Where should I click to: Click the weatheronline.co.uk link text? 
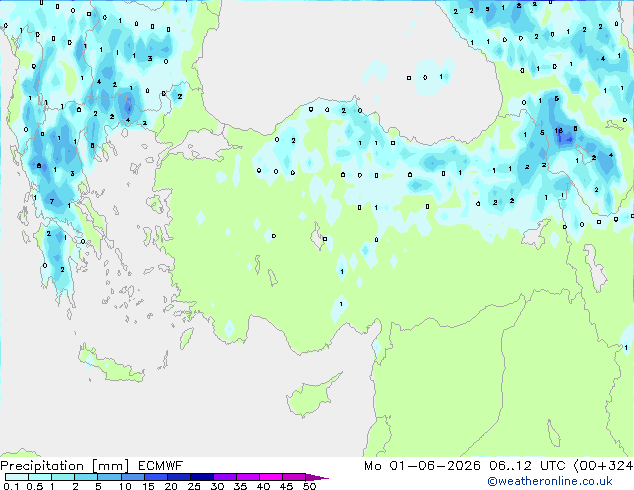point(550,481)
